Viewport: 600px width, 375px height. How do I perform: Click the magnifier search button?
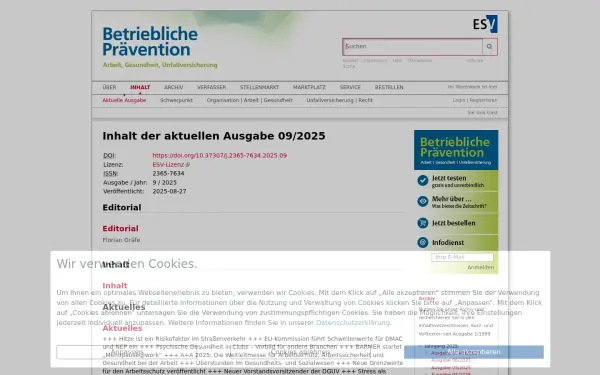point(489,47)
